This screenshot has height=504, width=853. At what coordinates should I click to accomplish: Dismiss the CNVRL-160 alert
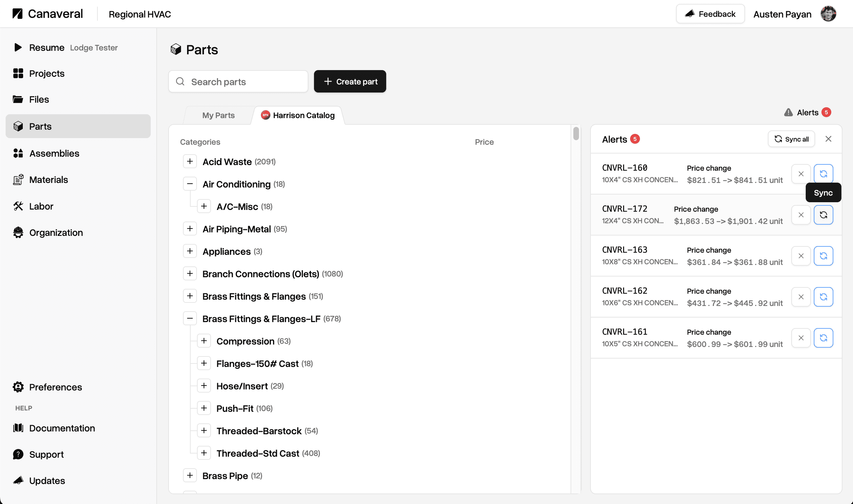coord(801,174)
